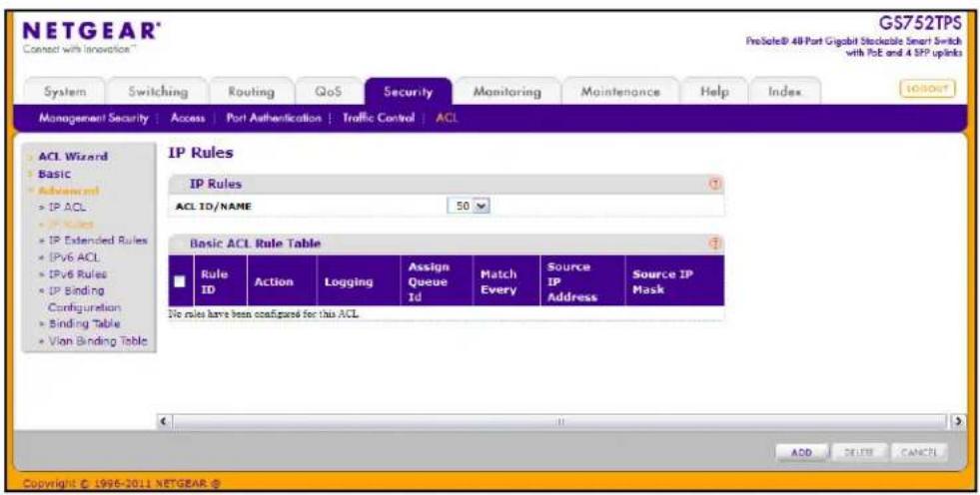
Task: Switch to the Switching tab
Action: click(158, 92)
